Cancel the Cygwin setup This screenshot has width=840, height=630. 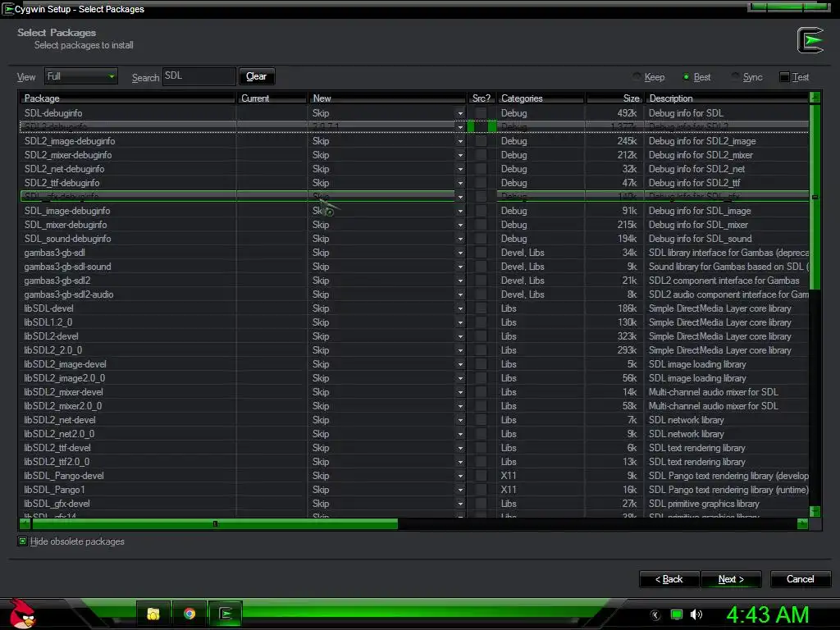click(x=800, y=579)
